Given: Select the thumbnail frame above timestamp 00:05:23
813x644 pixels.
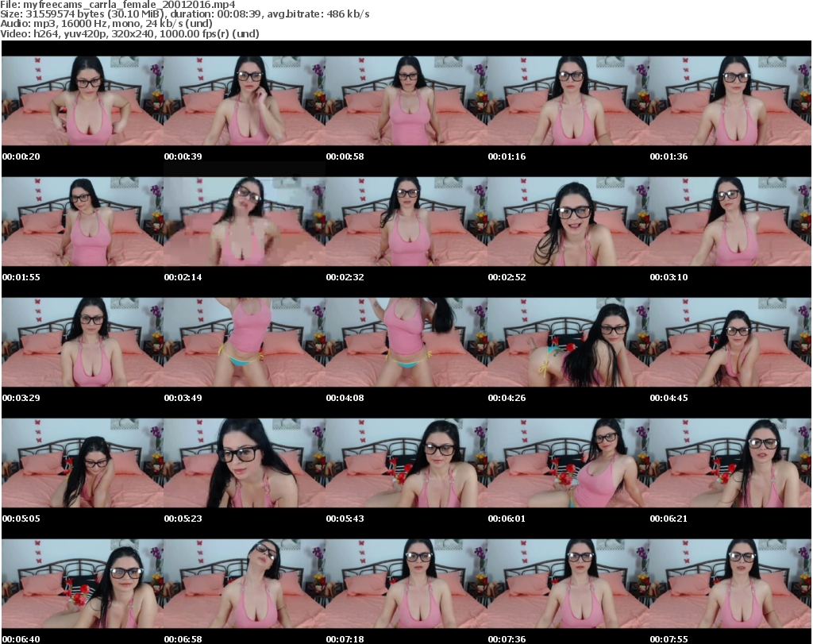Looking at the screenshot, I should point(245,463).
